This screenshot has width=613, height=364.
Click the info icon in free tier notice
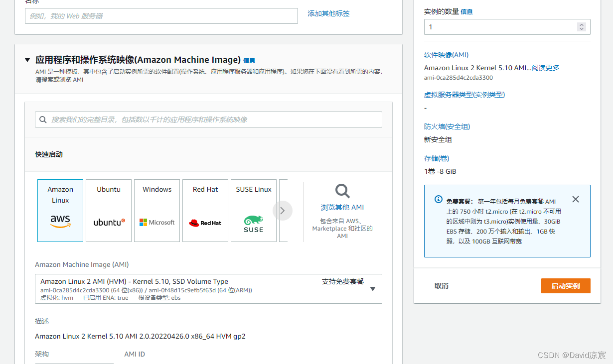click(439, 199)
